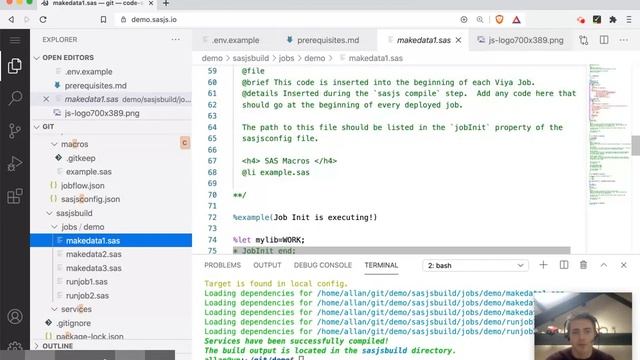Collapse the services folder
640x360 pixels.
[54, 309]
